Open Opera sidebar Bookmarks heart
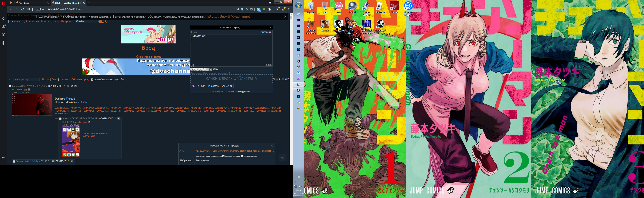Screen dimensions: 644x198 3,18
